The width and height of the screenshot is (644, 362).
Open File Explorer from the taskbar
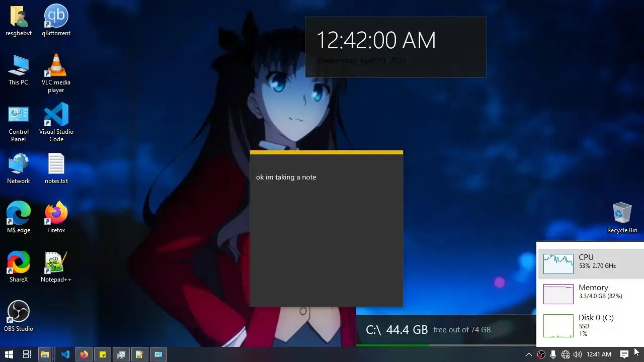(45, 354)
